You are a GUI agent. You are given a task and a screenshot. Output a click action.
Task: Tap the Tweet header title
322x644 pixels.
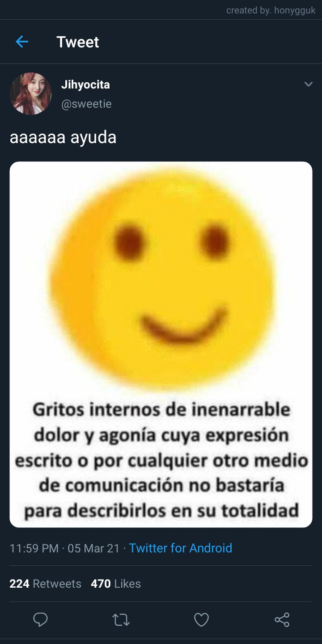tap(78, 42)
